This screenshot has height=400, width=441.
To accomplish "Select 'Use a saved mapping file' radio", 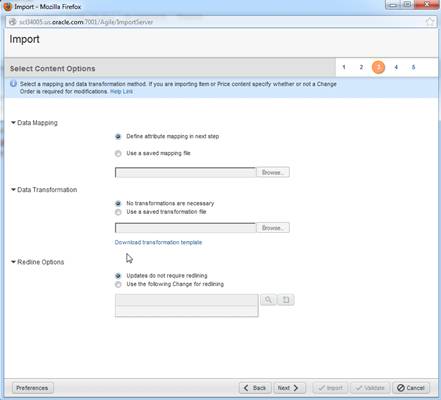I will tap(118, 154).
